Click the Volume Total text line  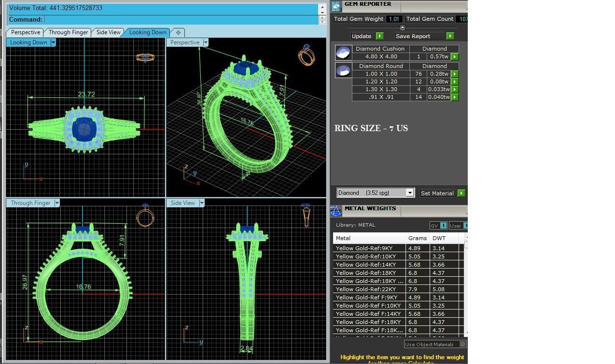[x=56, y=8]
